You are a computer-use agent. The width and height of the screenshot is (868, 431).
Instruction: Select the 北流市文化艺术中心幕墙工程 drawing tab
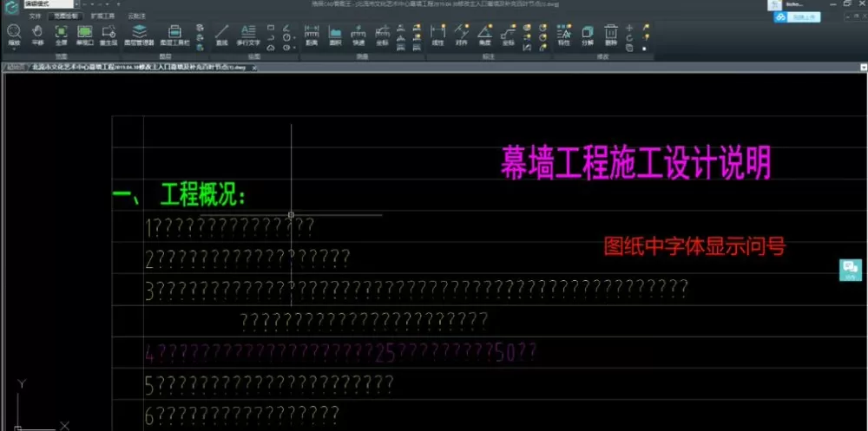click(x=138, y=68)
